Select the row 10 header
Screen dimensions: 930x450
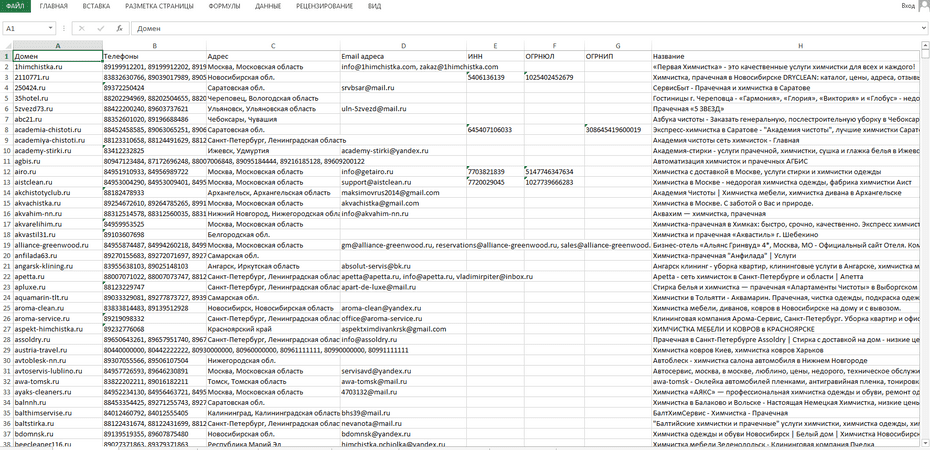(6, 151)
